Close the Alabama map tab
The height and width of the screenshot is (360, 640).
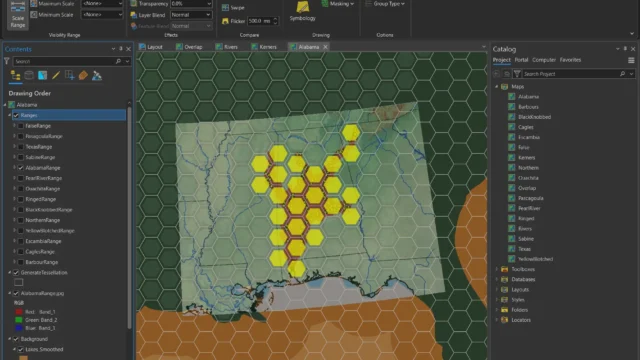click(325, 47)
